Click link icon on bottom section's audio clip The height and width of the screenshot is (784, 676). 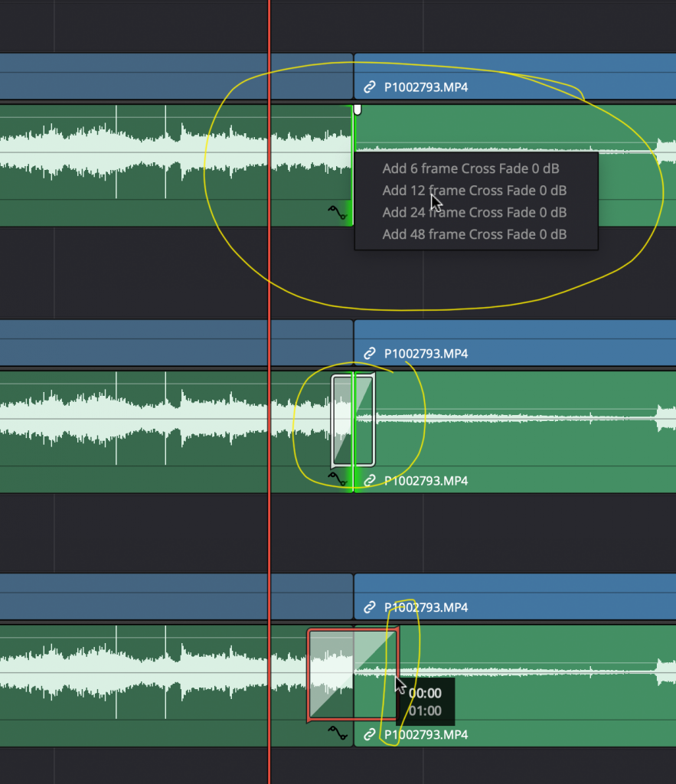click(x=370, y=735)
